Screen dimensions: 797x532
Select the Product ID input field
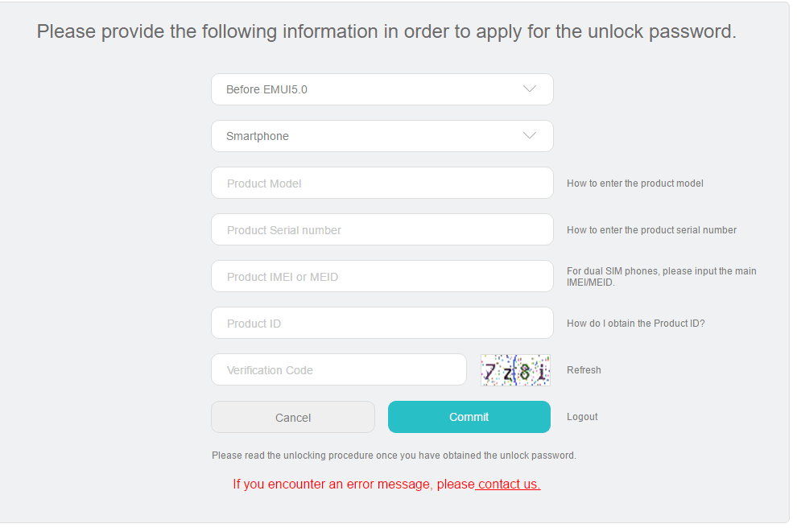click(382, 324)
